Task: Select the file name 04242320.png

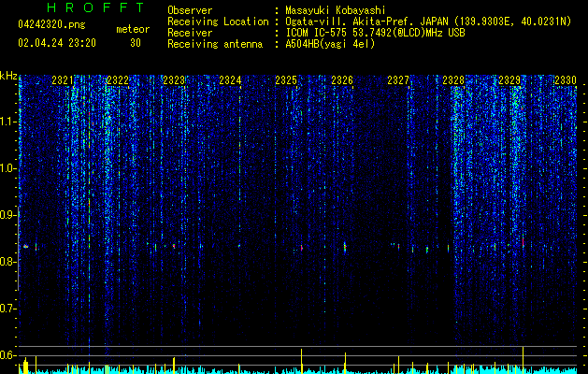Action: point(51,25)
